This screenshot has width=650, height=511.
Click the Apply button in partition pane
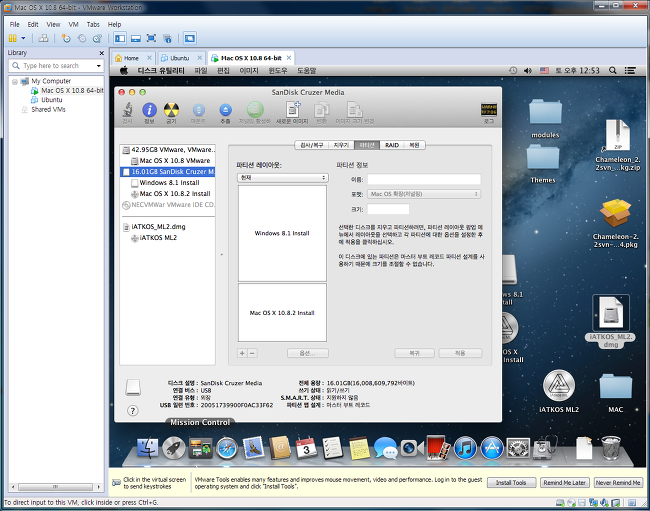click(460, 353)
